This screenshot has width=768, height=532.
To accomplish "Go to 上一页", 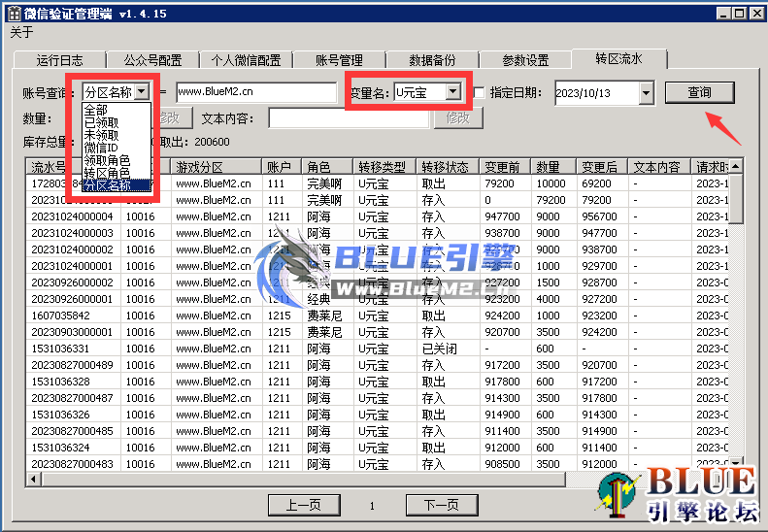I will tap(304, 505).
